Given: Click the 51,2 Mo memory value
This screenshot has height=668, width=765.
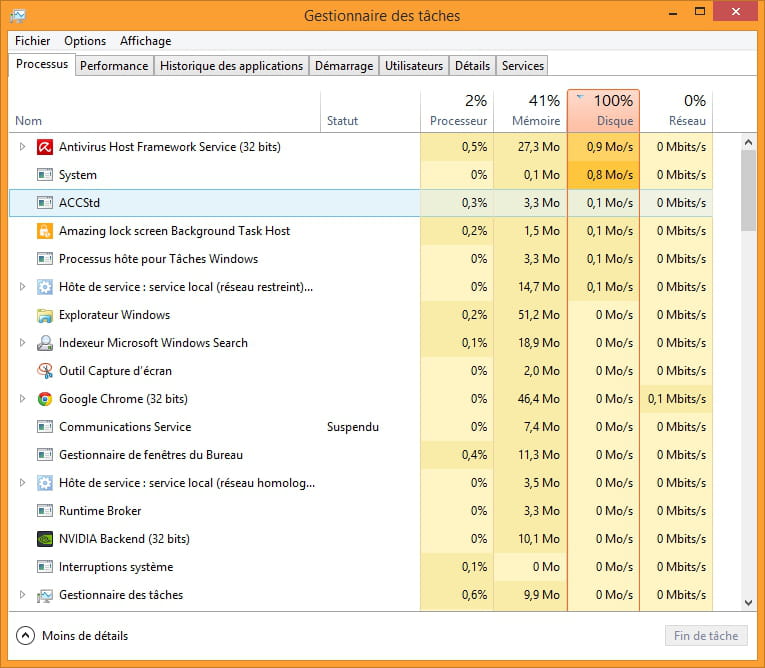Looking at the screenshot, I should click(x=539, y=315).
